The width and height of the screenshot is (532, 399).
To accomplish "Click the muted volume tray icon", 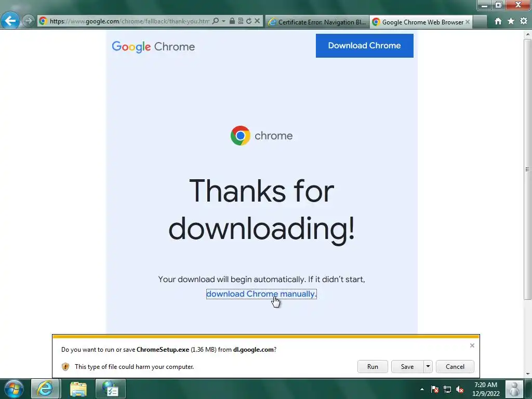I will pyautogui.click(x=460, y=389).
